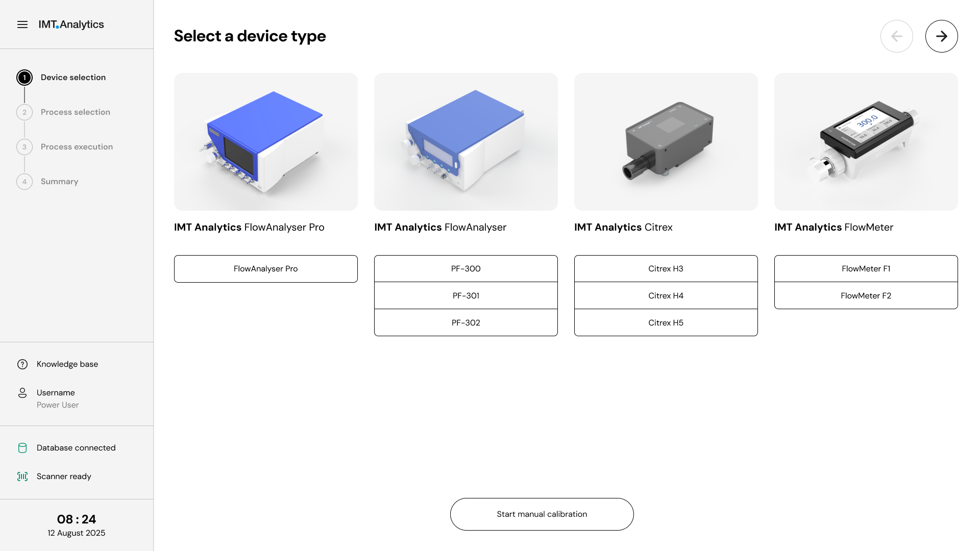Click the IMT Analytics logo
The image size is (980, 551).
click(71, 24)
